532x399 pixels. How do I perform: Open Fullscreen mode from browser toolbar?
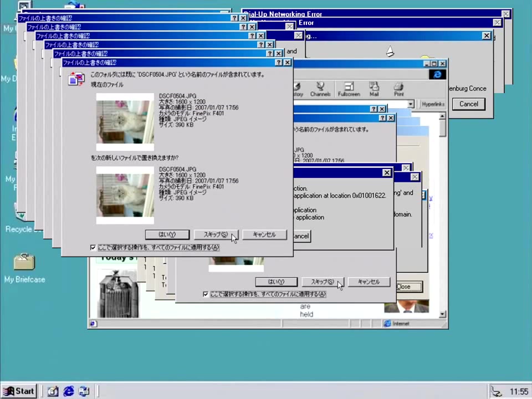(349, 89)
